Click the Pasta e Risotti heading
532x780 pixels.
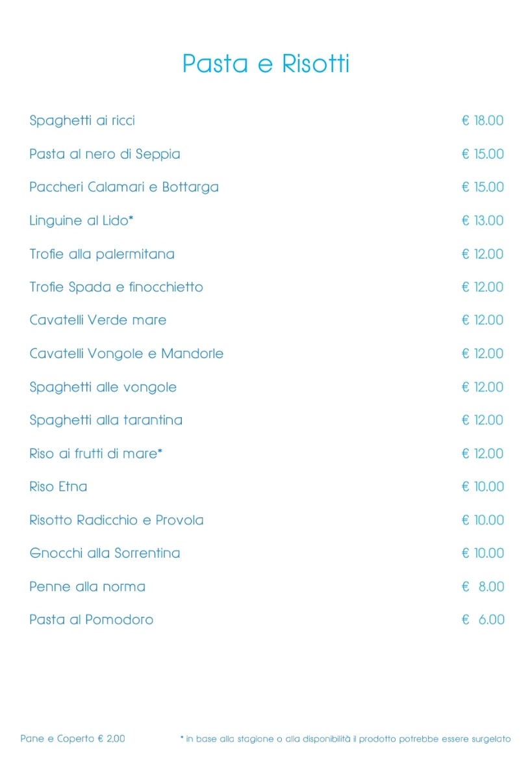[266, 64]
